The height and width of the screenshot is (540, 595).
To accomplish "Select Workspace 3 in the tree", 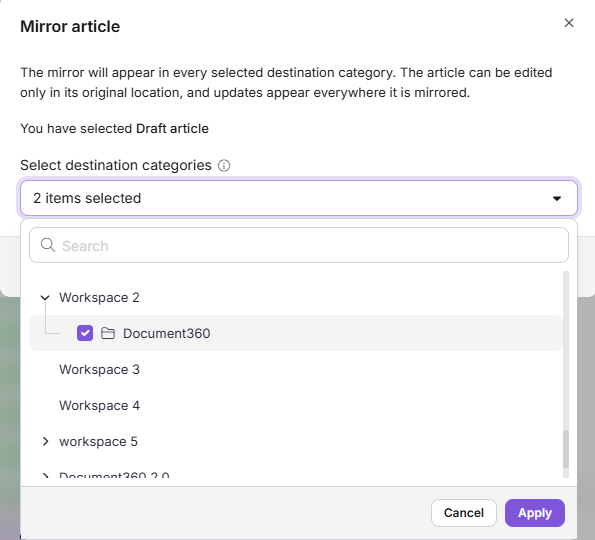I will click(99, 370).
